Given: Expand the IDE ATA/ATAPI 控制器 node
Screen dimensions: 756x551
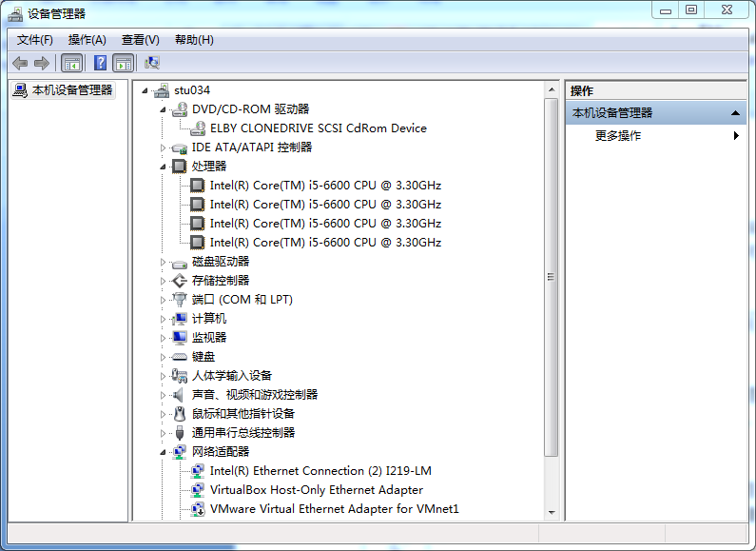Looking at the screenshot, I should [x=163, y=148].
